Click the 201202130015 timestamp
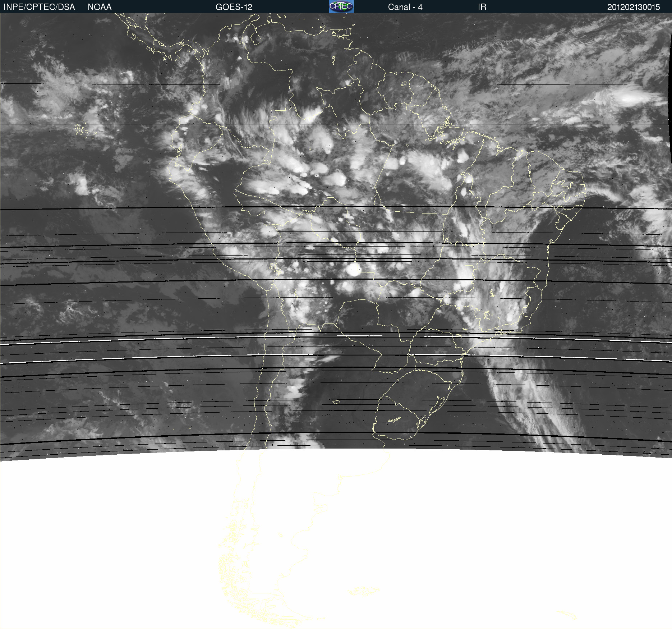The width and height of the screenshot is (672, 629). [x=634, y=7]
